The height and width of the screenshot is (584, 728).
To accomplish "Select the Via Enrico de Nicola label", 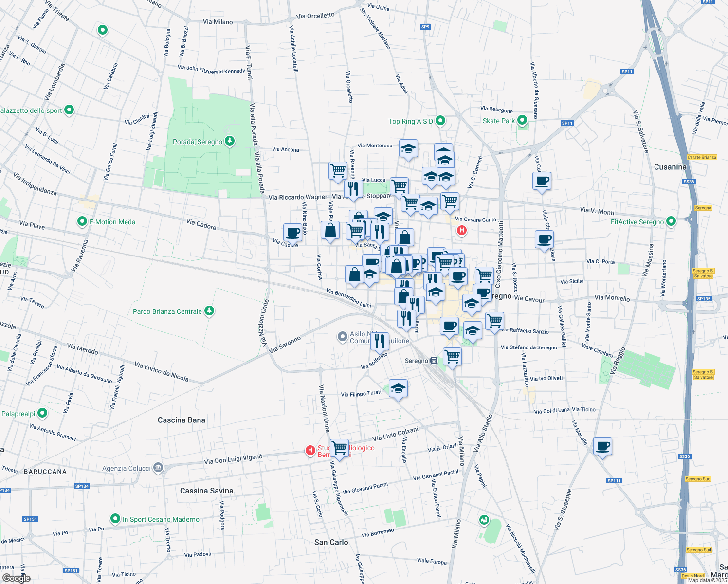I will (161, 371).
